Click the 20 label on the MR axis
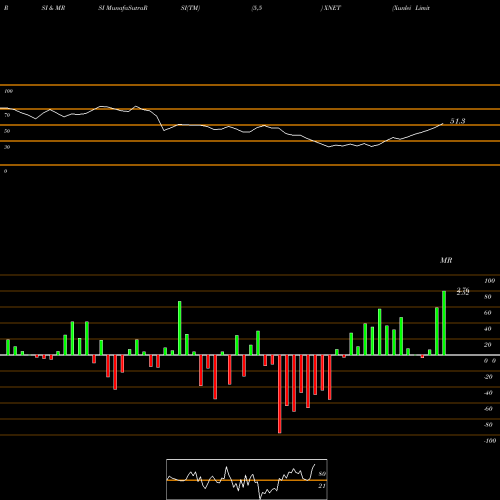The width and height of the screenshot is (500, 500). [488, 345]
